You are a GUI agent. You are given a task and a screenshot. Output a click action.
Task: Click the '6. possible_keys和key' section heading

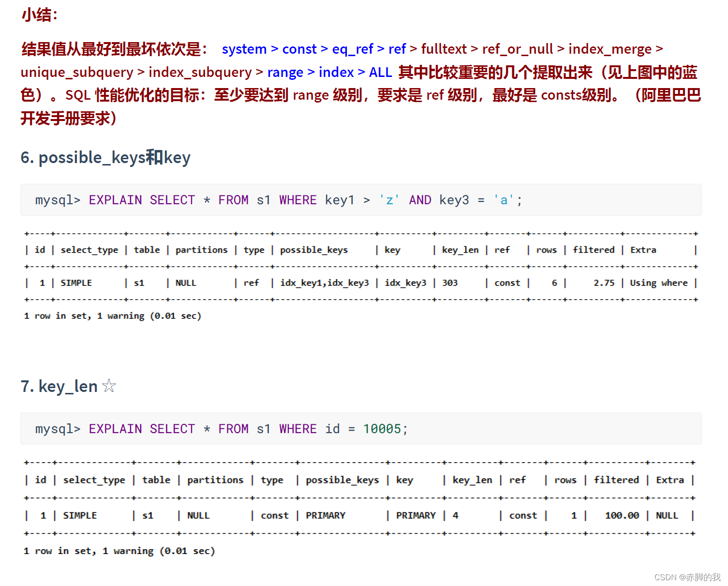point(105,157)
